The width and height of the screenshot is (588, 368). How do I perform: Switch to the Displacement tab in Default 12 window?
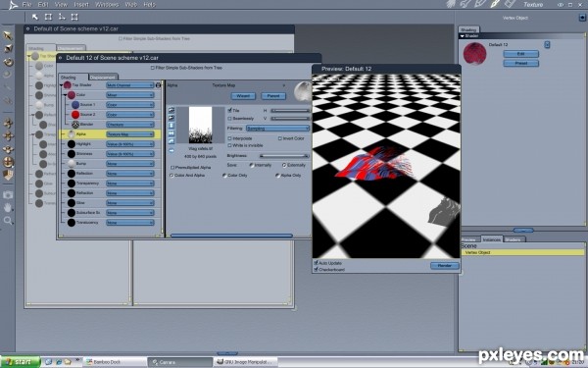(102, 78)
